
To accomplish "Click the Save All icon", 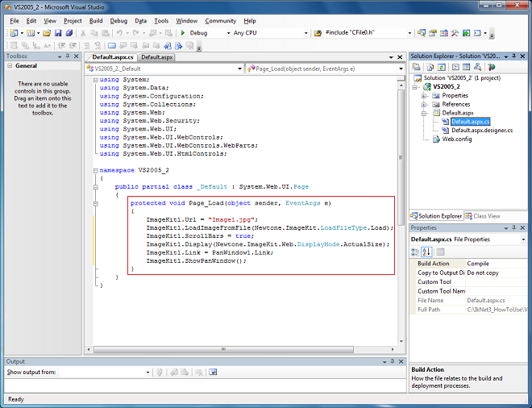I will point(69,33).
